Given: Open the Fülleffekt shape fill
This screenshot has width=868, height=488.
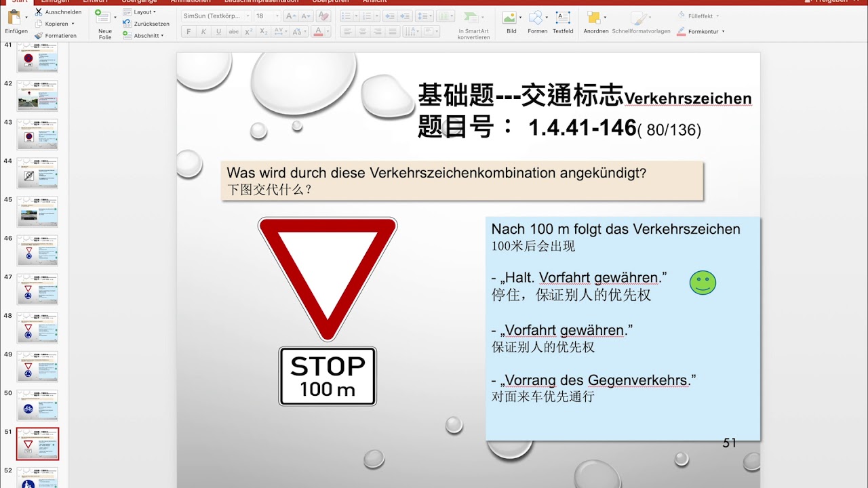Looking at the screenshot, I should [x=698, y=16].
